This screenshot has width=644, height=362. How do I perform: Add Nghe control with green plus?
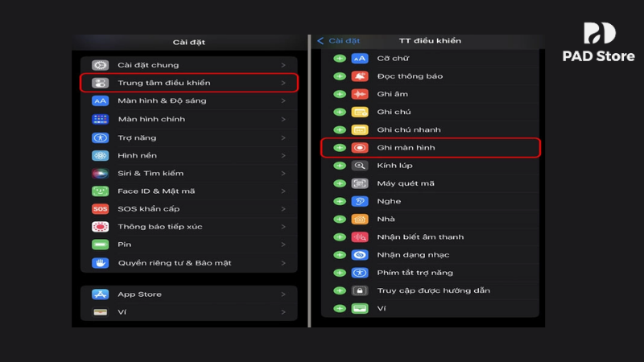[339, 201]
